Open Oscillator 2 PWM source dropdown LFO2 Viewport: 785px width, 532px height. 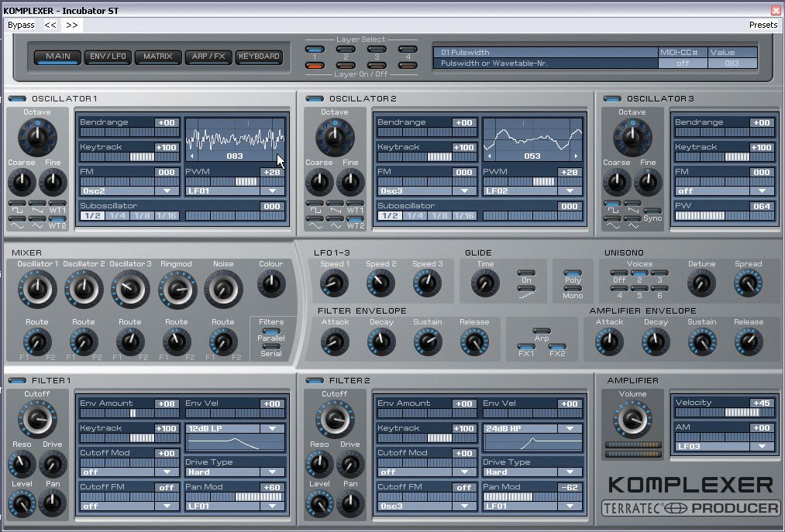point(532,190)
